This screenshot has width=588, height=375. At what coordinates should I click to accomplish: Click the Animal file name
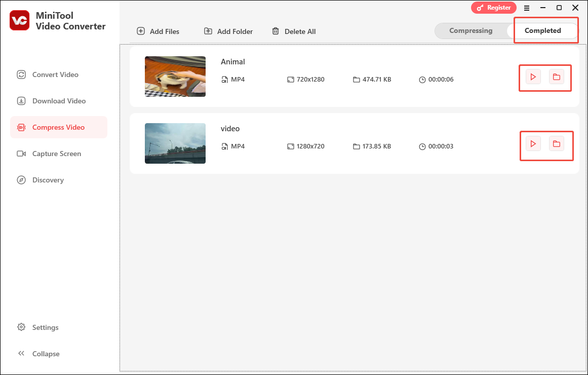[233, 62]
